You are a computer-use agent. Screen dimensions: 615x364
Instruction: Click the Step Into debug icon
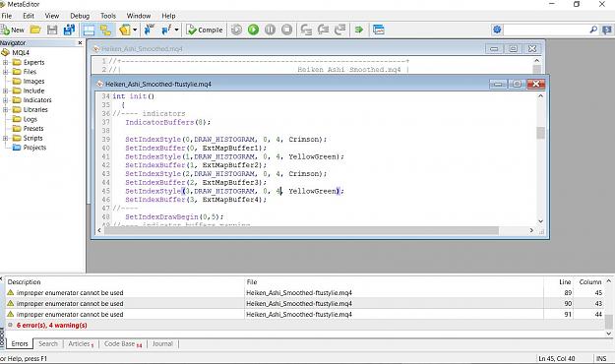(306, 30)
